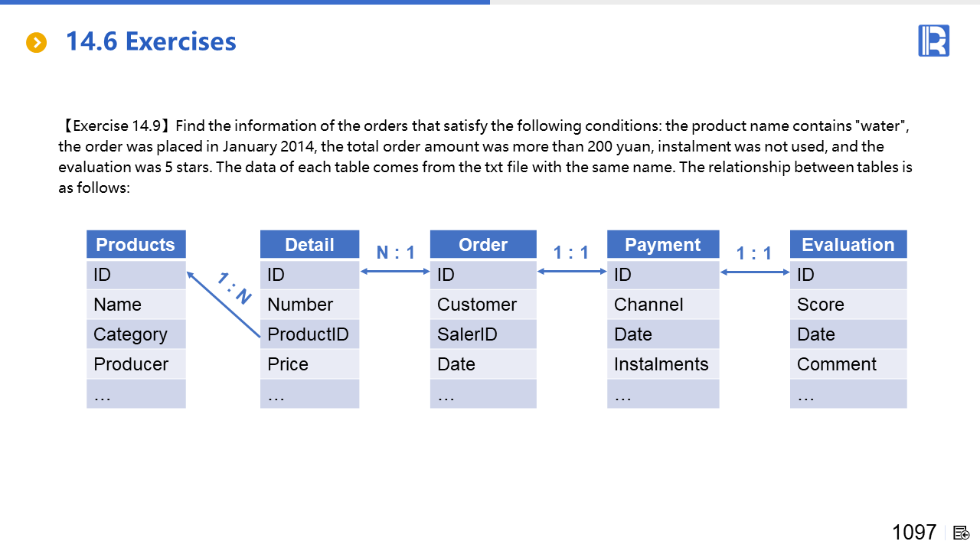Image resolution: width=980 pixels, height=551 pixels.
Task: Click the 14.6 Exercises heading
Action: pos(151,41)
